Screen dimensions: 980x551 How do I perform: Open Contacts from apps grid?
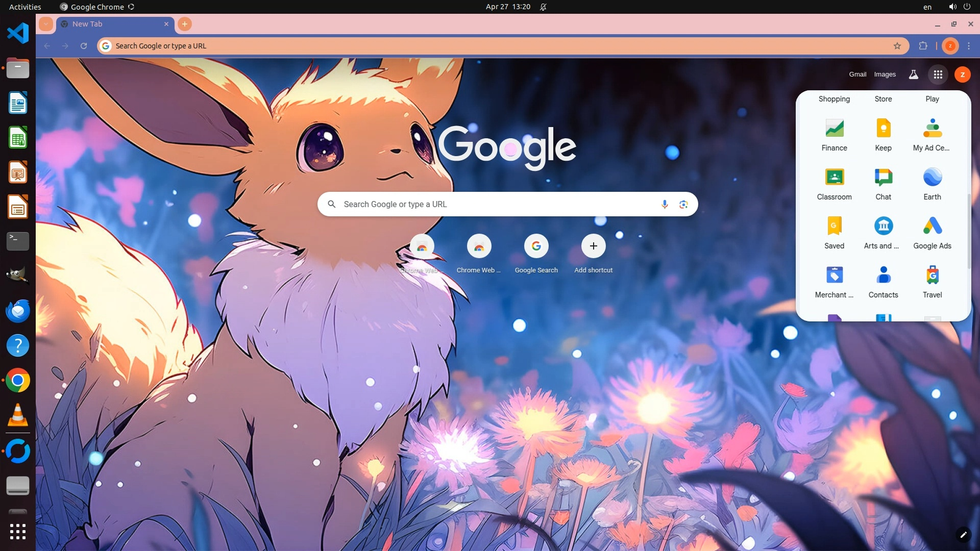[883, 281]
